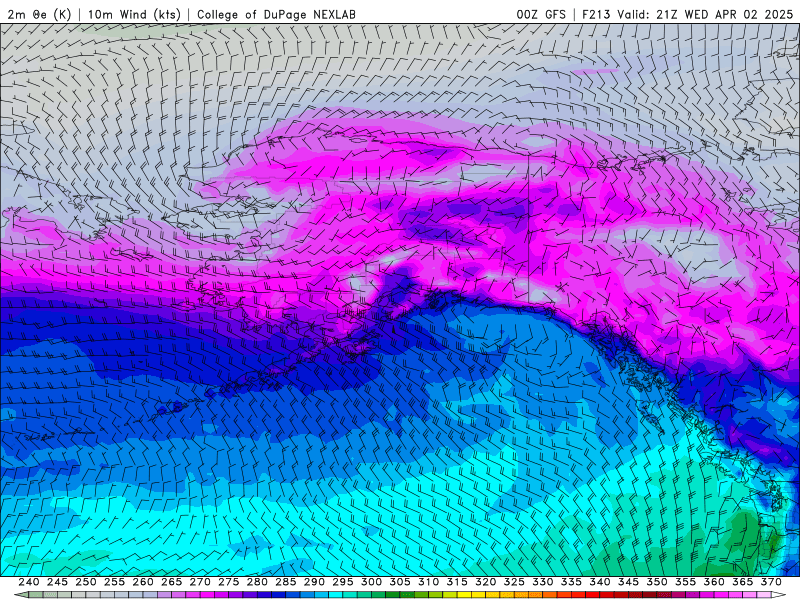This screenshot has height=600, width=800.
Task: Click the 300 value on the color scale
Action: 371,582
